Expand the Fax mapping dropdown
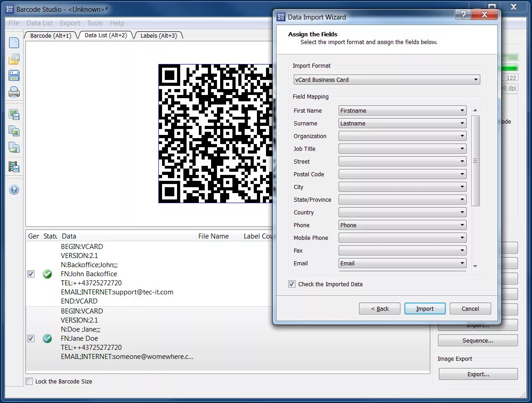The image size is (532, 403). point(402,250)
